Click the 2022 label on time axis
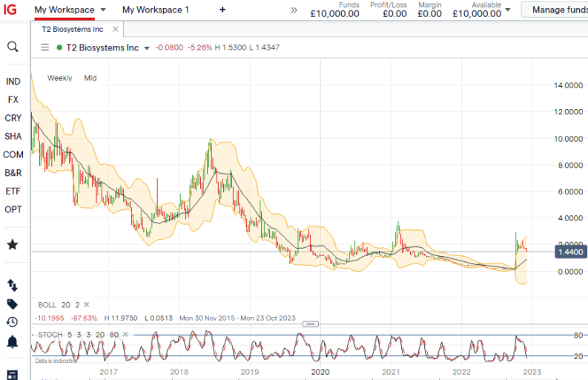 (461, 372)
